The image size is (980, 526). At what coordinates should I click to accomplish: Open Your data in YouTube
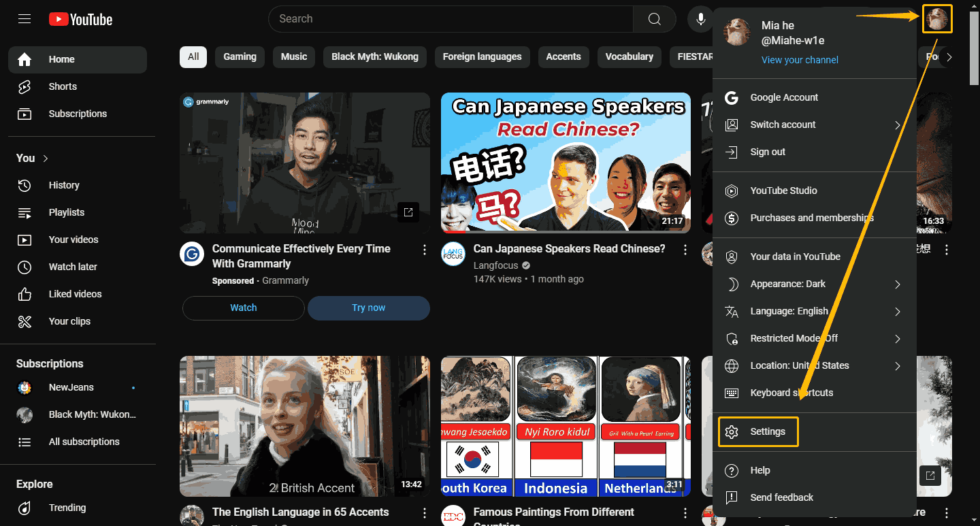tap(815, 257)
